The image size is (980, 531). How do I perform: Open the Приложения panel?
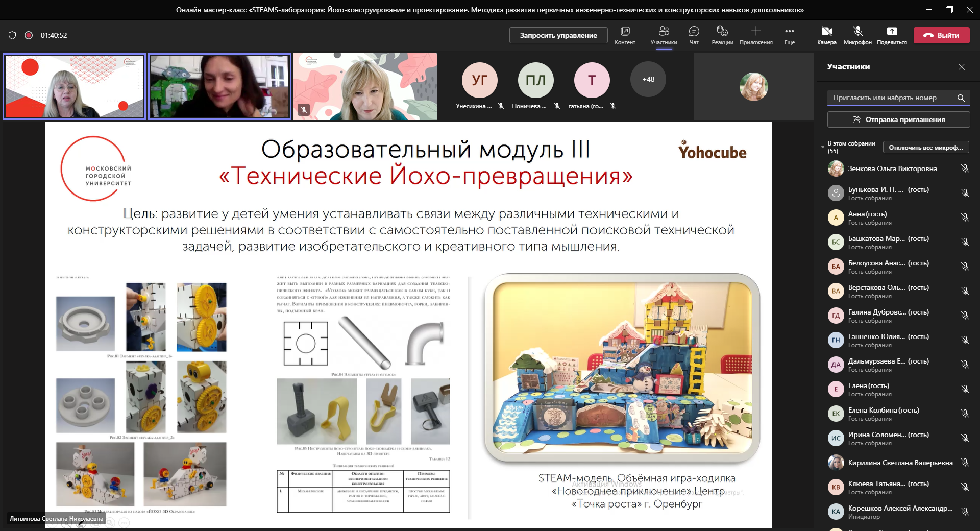click(755, 35)
